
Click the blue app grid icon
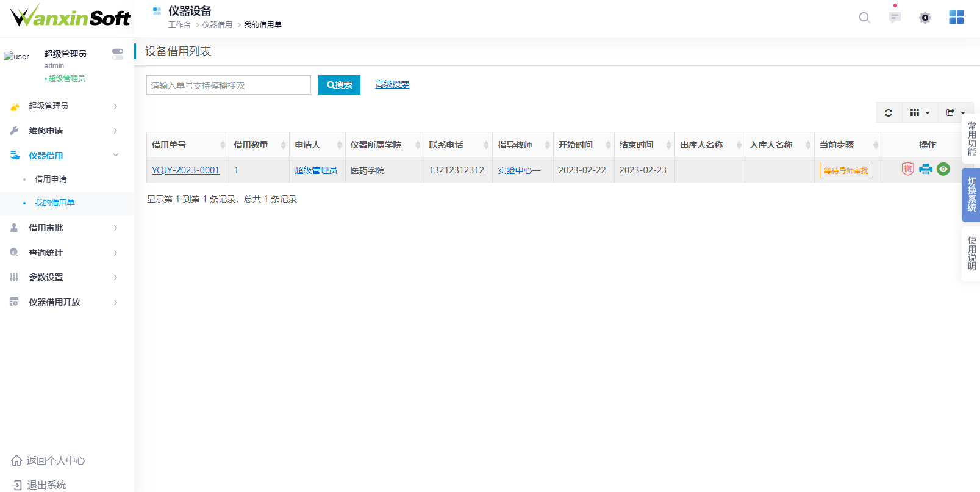pyautogui.click(x=956, y=18)
